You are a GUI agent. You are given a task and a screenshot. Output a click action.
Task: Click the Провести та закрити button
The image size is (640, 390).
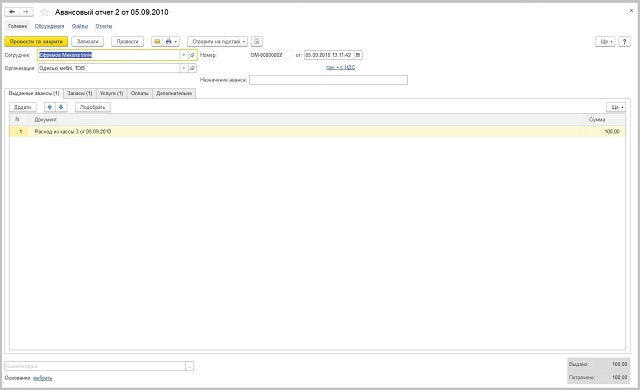(x=36, y=42)
